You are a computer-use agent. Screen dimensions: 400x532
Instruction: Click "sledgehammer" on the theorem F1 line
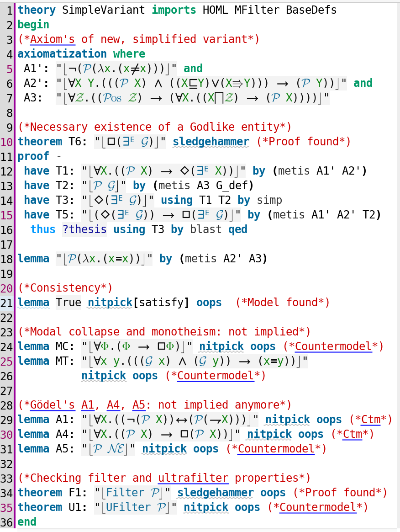tap(215, 492)
